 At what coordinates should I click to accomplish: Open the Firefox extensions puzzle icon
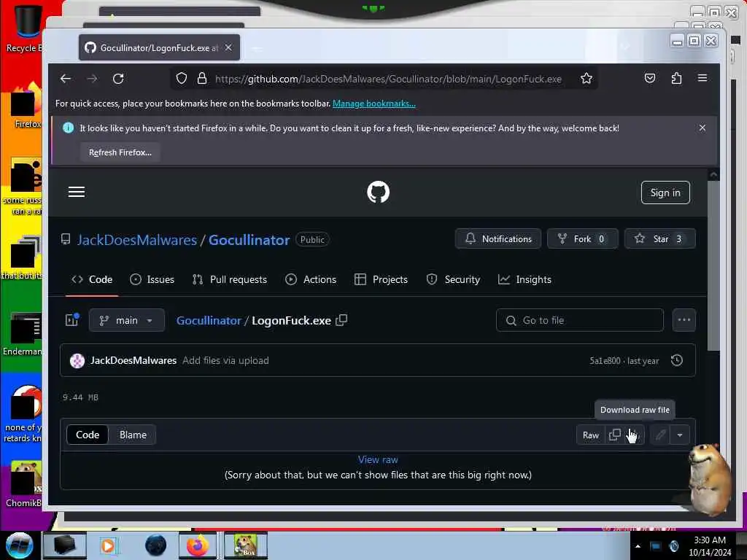pyautogui.click(x=676, y=78)
